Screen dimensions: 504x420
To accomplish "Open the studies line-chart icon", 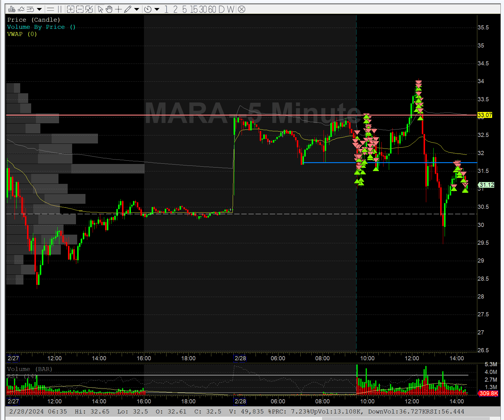I will click(x=21, y=10).
